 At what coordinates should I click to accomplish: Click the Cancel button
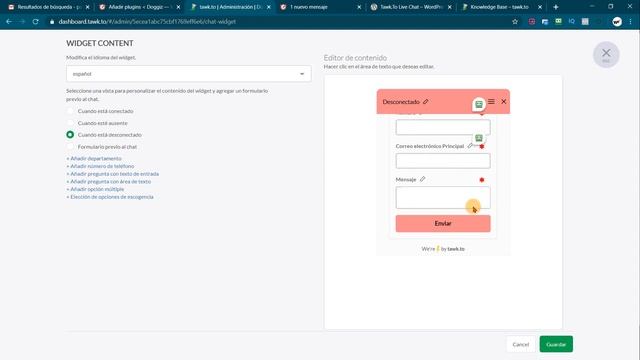pos(520,344)
